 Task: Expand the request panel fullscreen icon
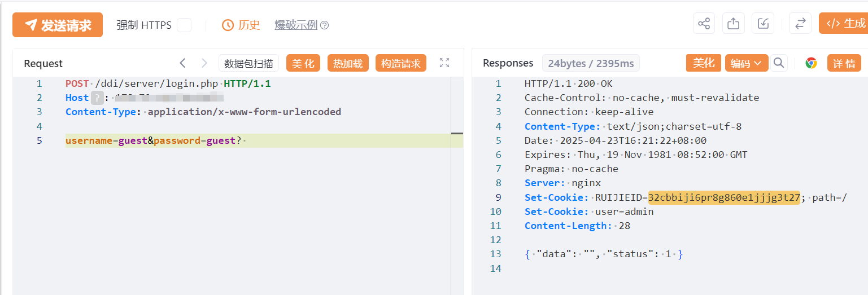click(x=444, y=63)
